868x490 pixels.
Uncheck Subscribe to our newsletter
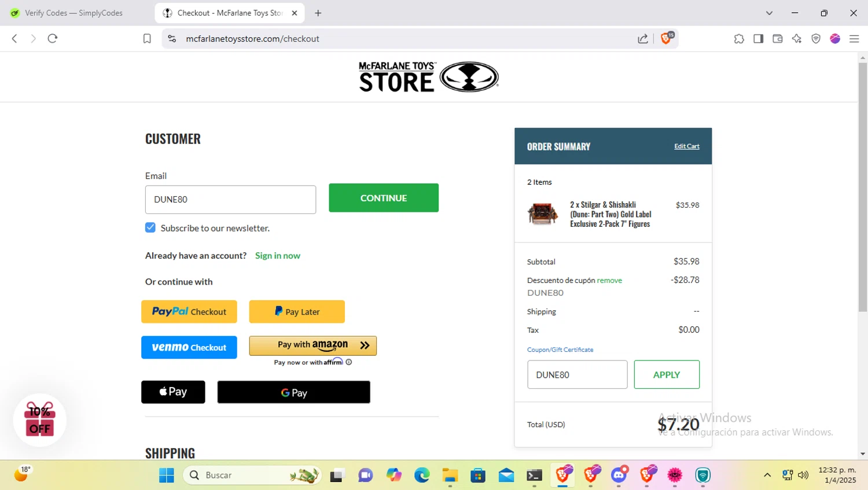pos(150,227)
